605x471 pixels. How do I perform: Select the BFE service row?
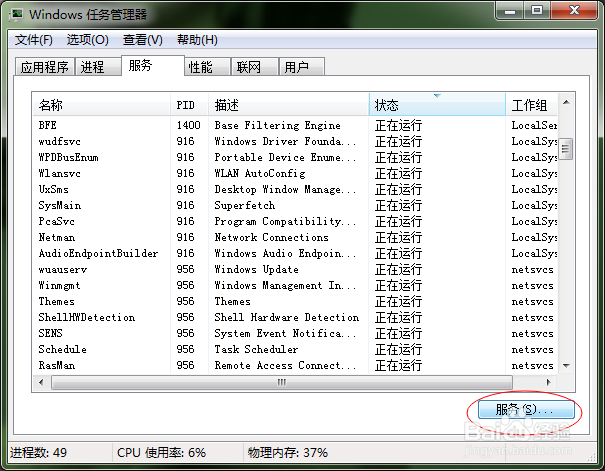coord(295,125)
